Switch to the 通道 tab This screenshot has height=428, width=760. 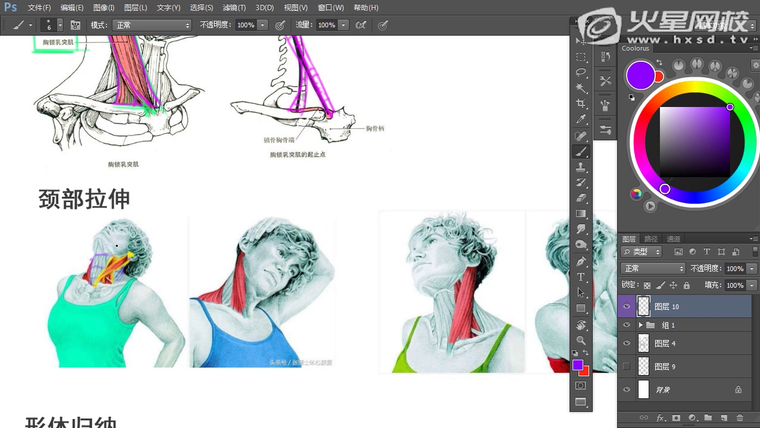[x=673, y=239]
